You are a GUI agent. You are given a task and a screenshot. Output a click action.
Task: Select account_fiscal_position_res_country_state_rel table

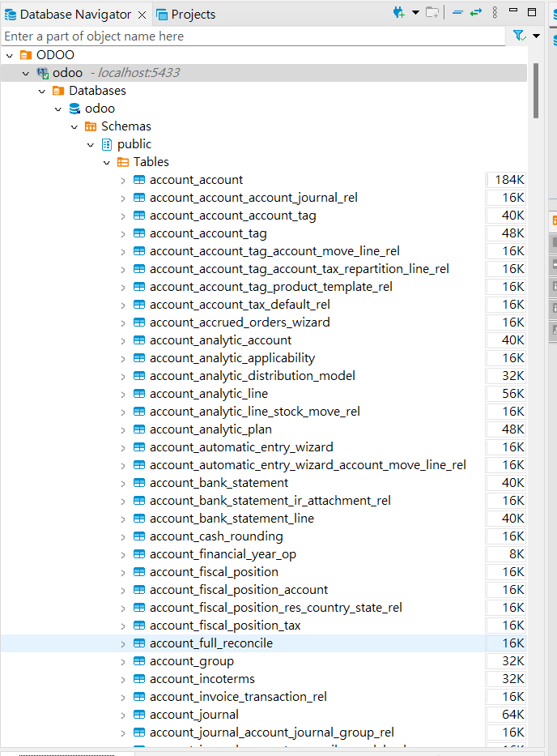[275, 608]
